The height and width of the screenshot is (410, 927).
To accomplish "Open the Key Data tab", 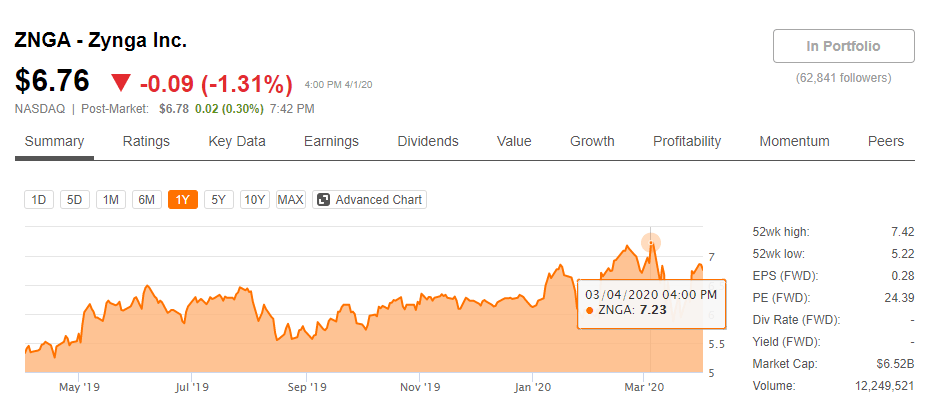I will 237,142.
